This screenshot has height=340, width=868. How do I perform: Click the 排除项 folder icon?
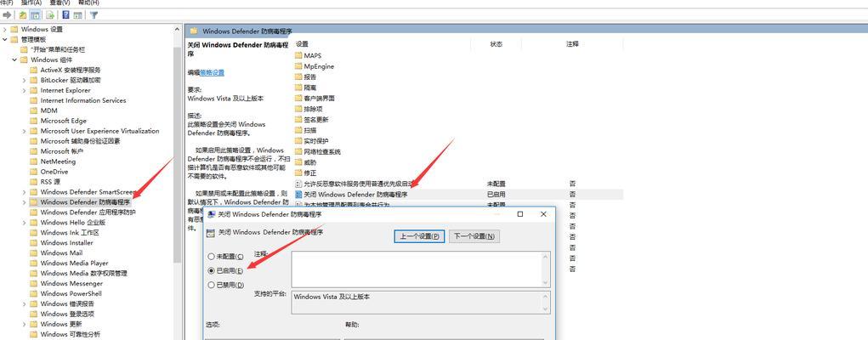(x=299, y=109)
